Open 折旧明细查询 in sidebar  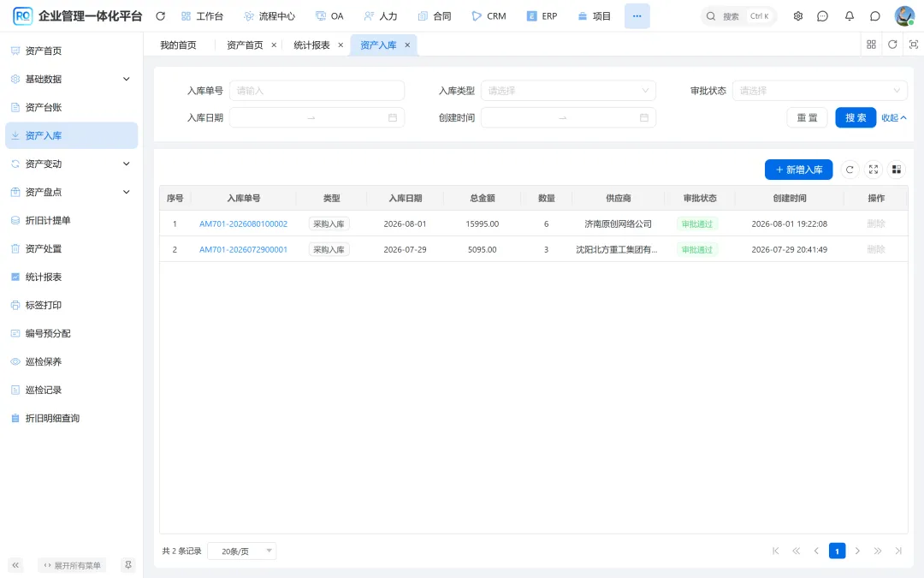[x=71, y=419]
